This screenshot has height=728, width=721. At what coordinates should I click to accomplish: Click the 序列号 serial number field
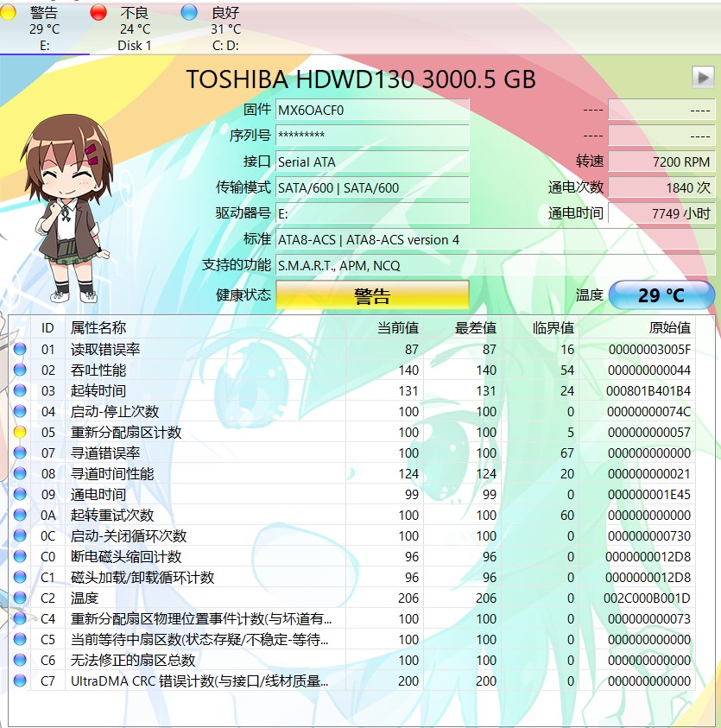[x=372, y=136]
